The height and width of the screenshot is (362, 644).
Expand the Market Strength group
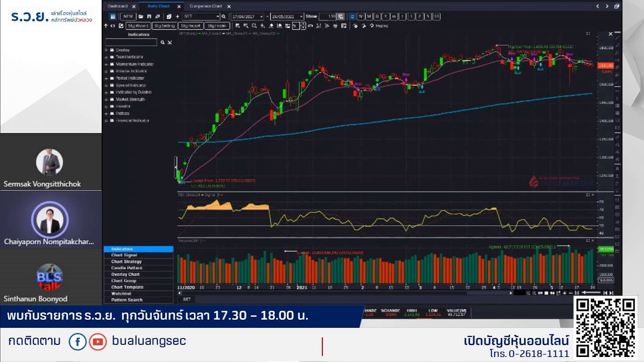tap(106, 100)
